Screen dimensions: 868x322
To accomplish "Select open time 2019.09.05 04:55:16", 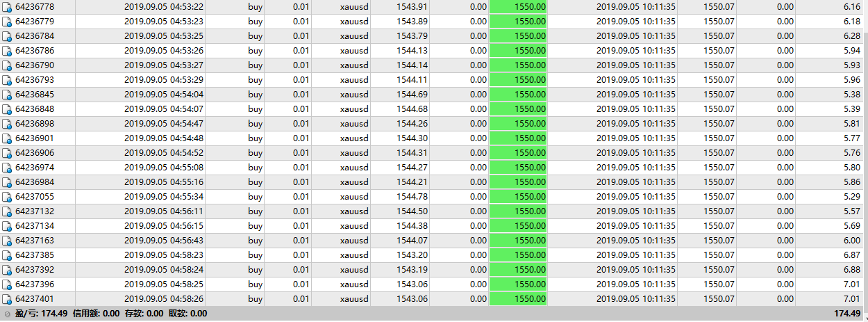I will pyautogui.click(x=164, y=182).
